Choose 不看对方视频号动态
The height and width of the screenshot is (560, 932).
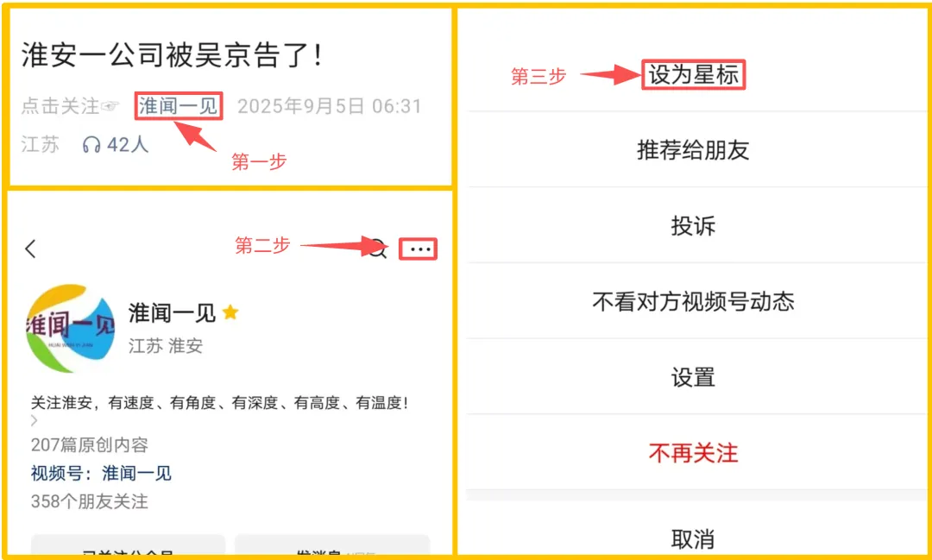coord(693,301)
